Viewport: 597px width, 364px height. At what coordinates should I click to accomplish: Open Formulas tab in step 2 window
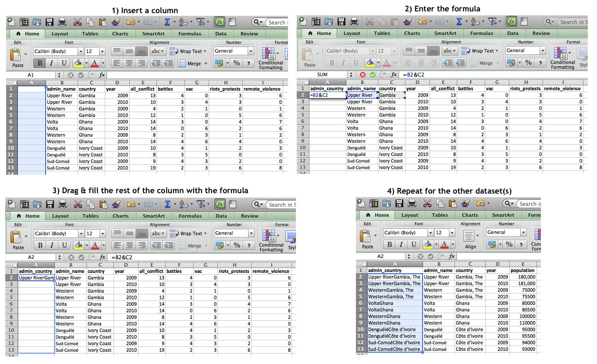[482, 33]
